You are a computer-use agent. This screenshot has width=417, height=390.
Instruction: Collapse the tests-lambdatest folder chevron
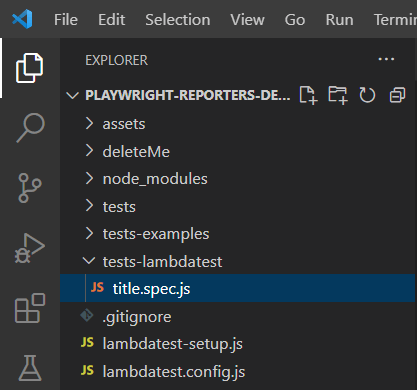pyautogui.click(x=89, y=261)
